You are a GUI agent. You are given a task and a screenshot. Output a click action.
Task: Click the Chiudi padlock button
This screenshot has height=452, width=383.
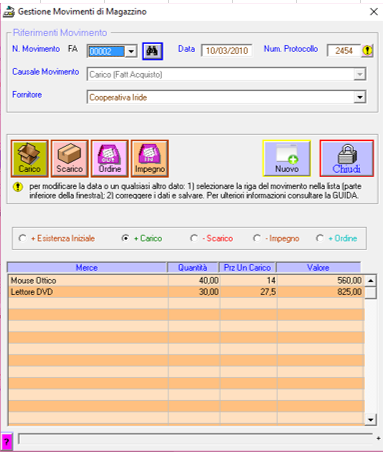[347, 158]
